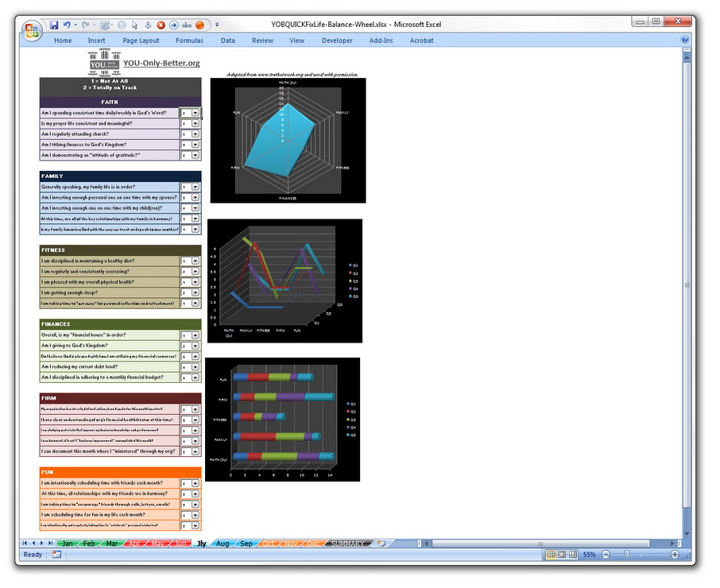Click the YOU-Only-Better.org link
Screen dimensions: 720x588
pos(161,63)
